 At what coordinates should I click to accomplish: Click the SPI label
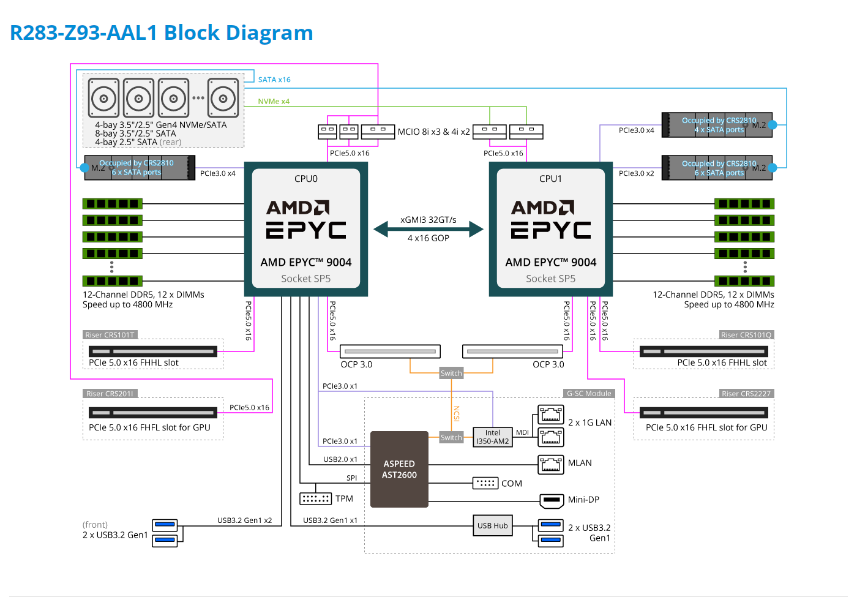(x=351, y=478)
